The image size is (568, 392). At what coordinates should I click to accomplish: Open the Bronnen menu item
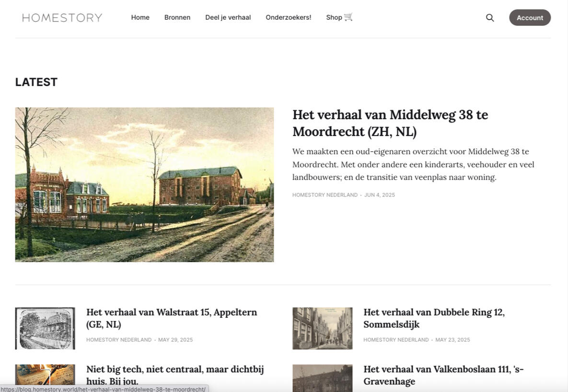pos(177,17)
